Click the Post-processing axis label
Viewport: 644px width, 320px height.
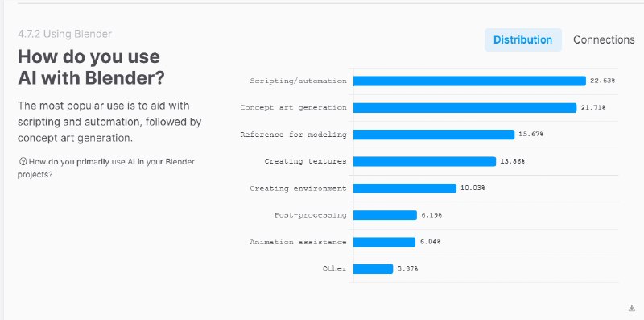[311, 215]
